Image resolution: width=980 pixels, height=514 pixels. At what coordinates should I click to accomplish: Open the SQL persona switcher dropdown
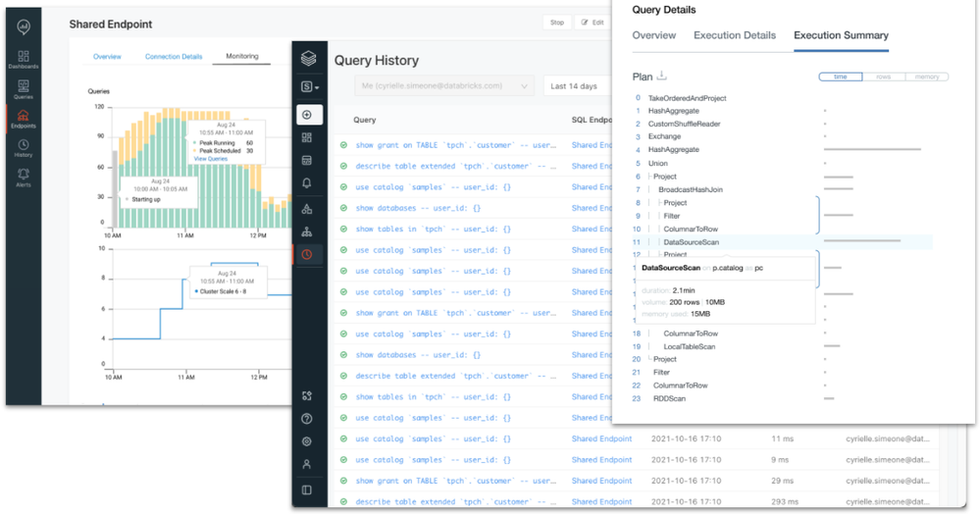point(310,87)
